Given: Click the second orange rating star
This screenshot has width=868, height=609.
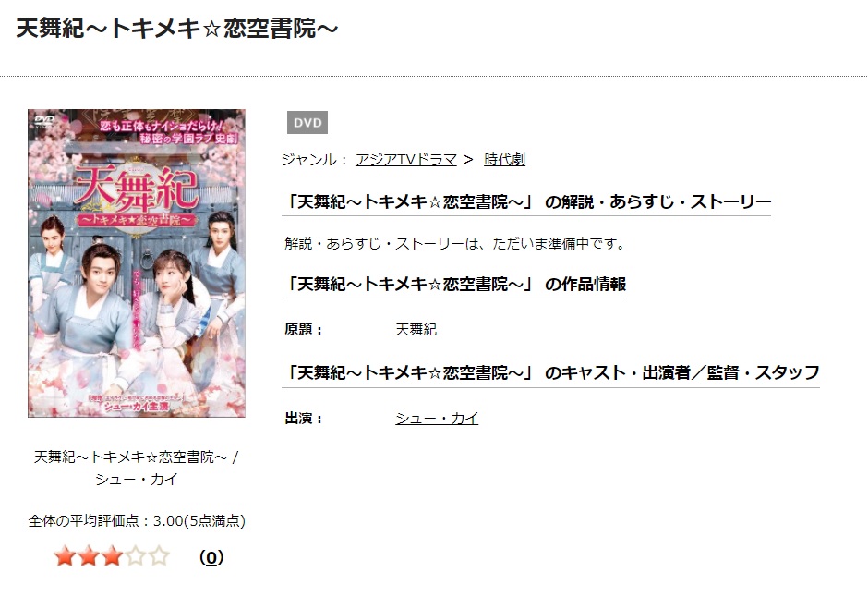Looking at the screenshot, I should (89, 555).
